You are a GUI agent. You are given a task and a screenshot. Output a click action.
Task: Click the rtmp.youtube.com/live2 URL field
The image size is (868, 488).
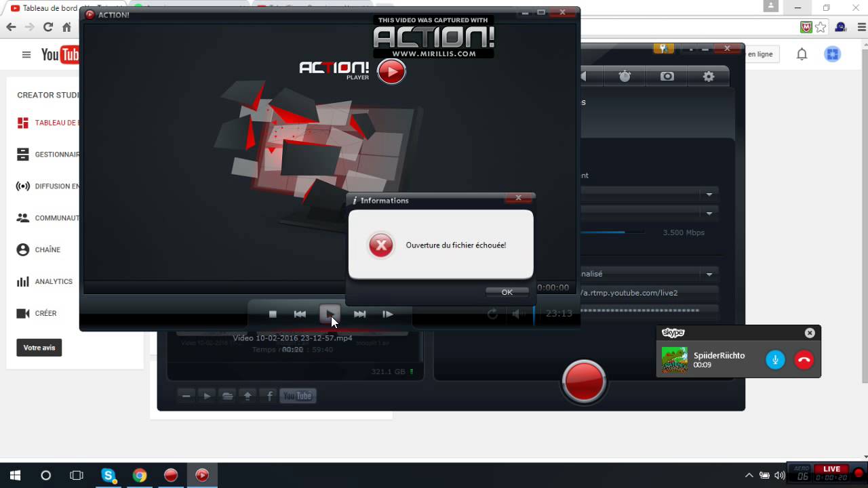click(x=650, y=293)
